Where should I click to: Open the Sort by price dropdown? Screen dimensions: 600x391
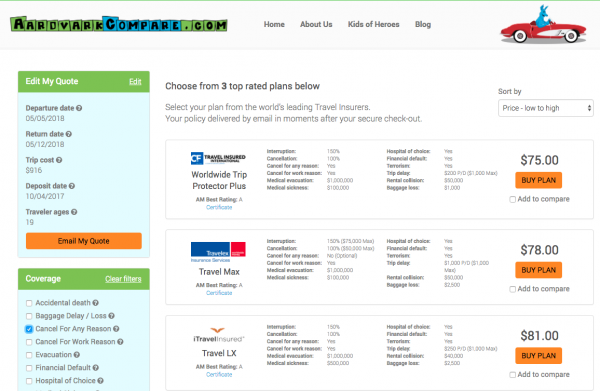(x=546, y=108)
